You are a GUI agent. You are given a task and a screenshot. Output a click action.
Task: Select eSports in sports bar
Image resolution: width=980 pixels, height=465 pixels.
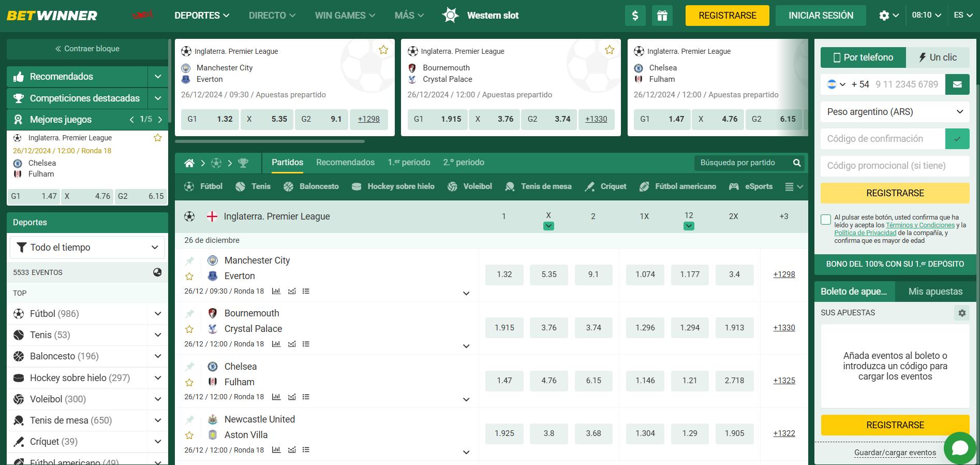(751, 186)
